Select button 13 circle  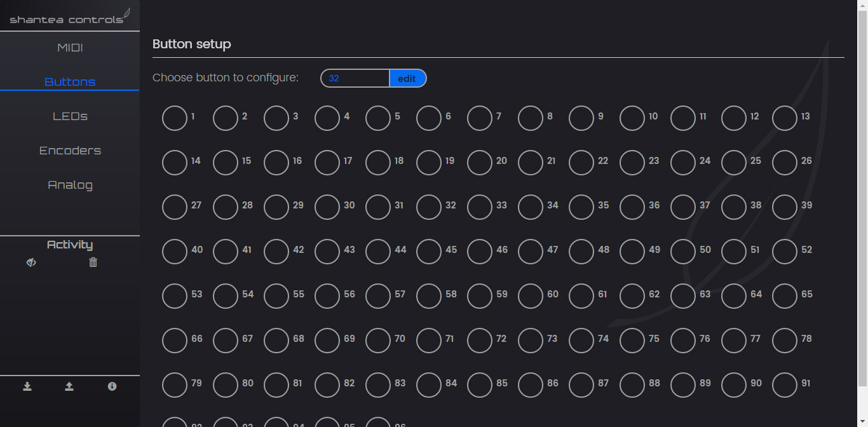tap(785, 118)
